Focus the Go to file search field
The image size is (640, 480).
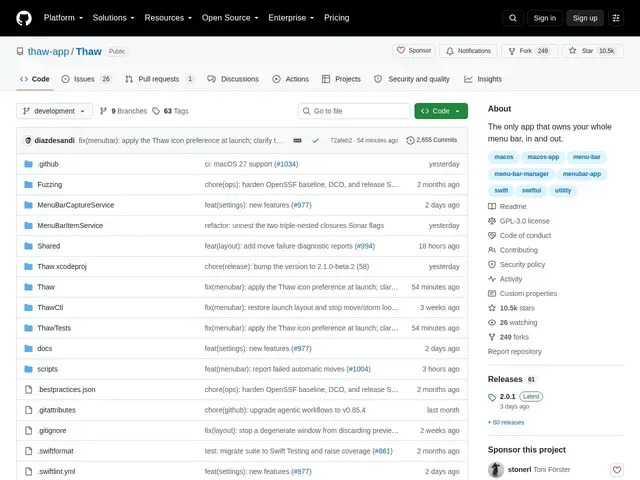[354, 111]
